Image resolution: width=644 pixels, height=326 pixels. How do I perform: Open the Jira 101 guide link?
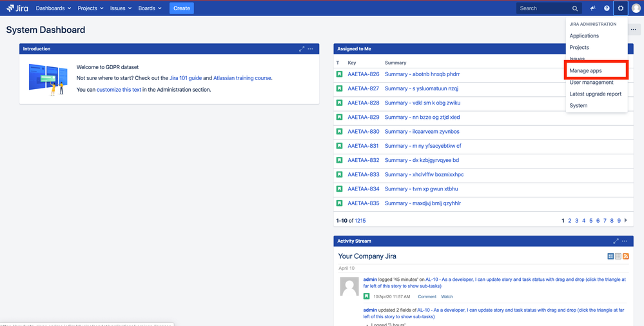pos(185,77)
